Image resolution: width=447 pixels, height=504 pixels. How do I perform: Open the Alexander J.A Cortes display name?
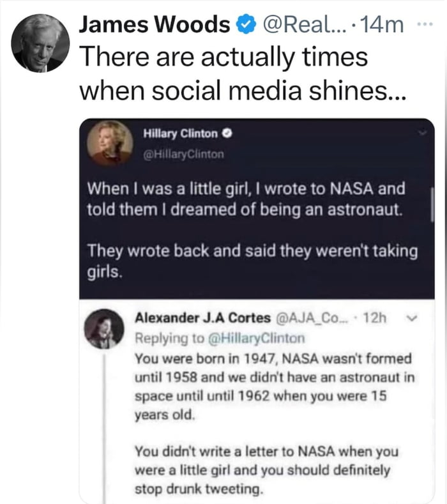[x=202, y=317]
